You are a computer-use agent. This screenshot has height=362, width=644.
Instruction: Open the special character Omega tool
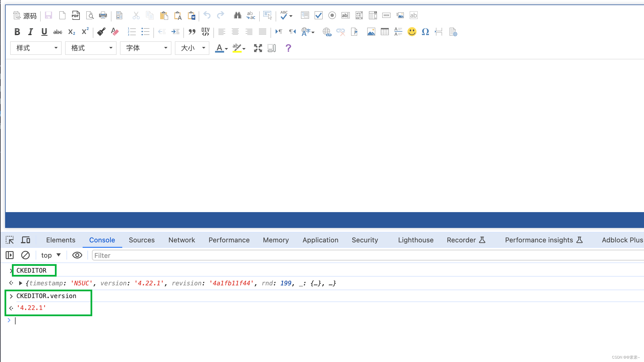point(425,32)
